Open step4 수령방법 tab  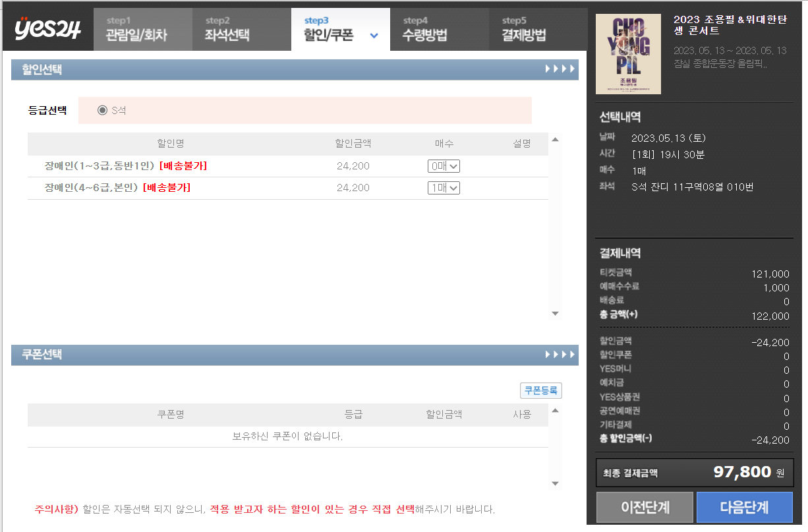tap(439, 29)
